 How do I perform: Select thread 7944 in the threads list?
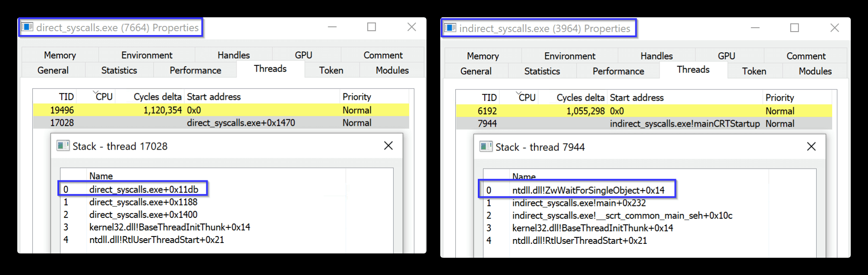click(x=487, y=123)
